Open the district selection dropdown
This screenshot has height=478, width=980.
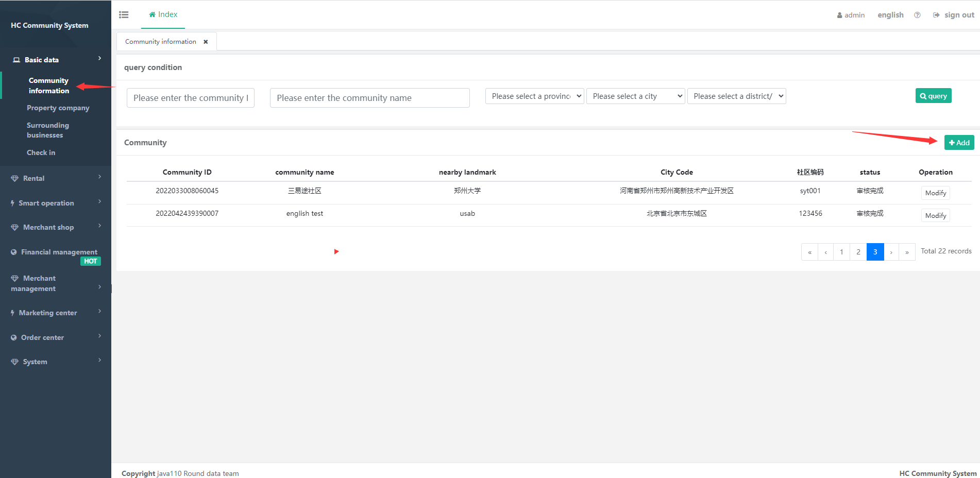(x=736, y=96)
